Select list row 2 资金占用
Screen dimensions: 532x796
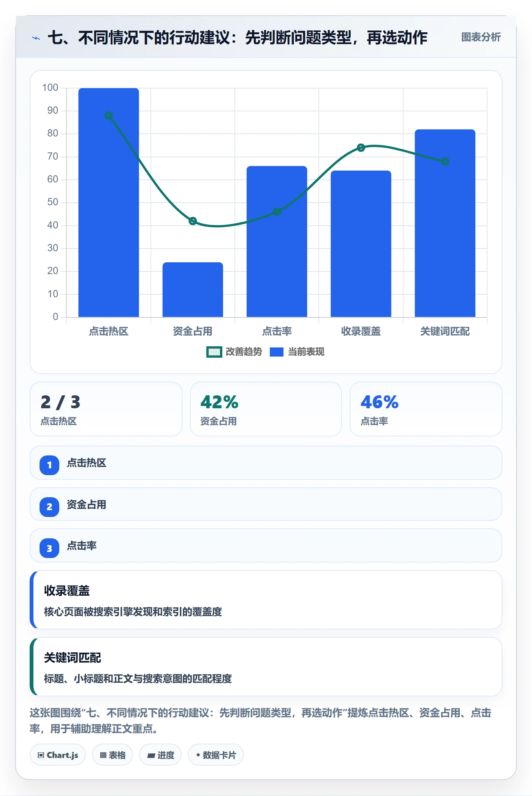pos(266,504)
